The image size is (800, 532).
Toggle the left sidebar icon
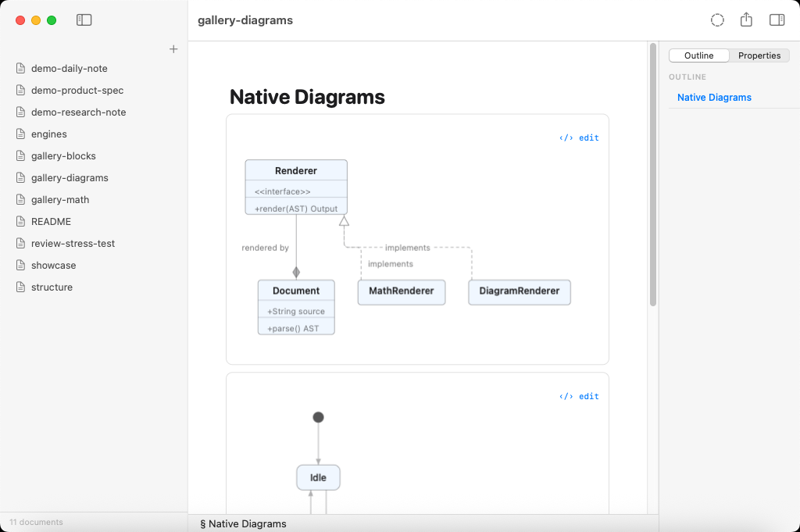(84, 20)
